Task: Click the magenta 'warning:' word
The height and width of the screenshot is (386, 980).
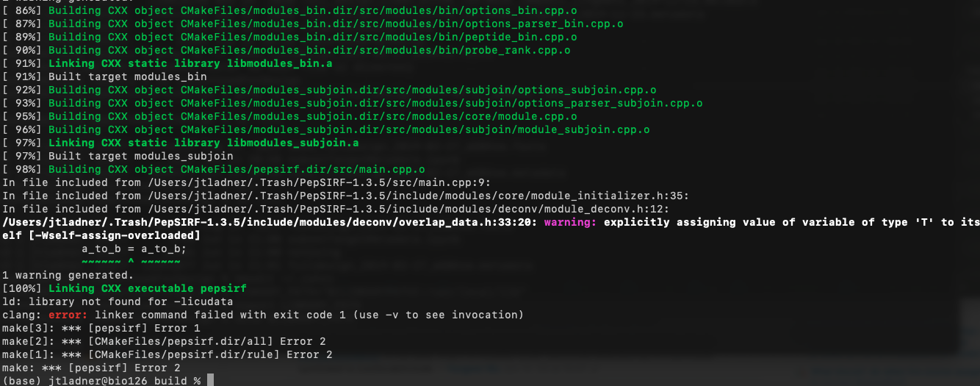Action: click(571, 222)
